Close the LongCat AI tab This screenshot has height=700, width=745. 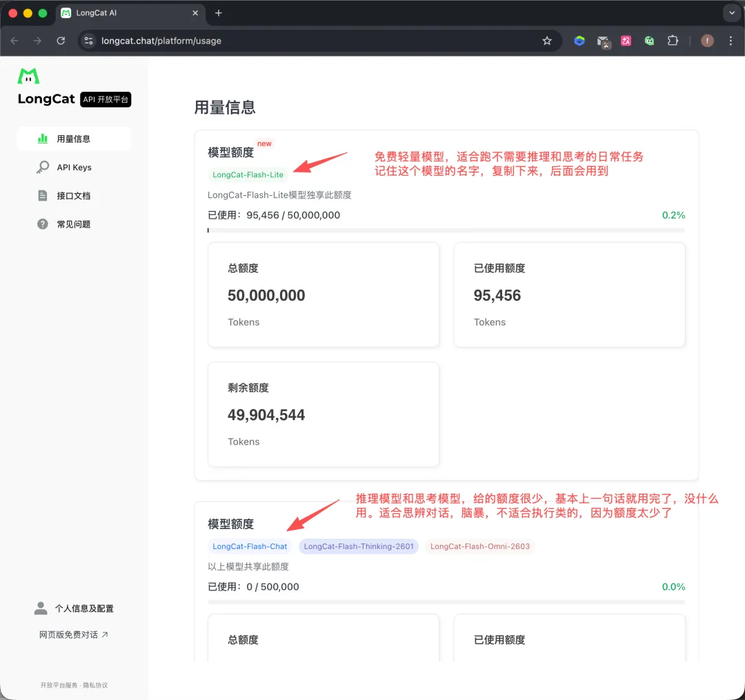195,13
